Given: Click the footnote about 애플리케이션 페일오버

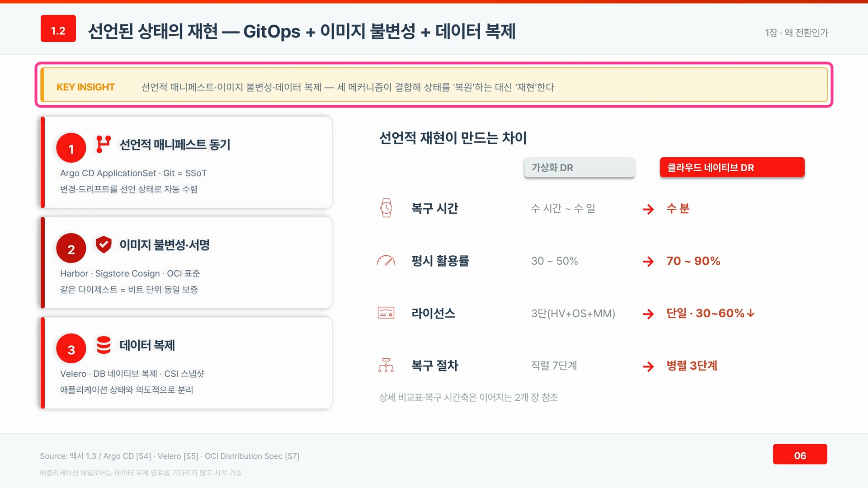Looking at the screenshot, I should pyautogui.click(x=141, y=473).
